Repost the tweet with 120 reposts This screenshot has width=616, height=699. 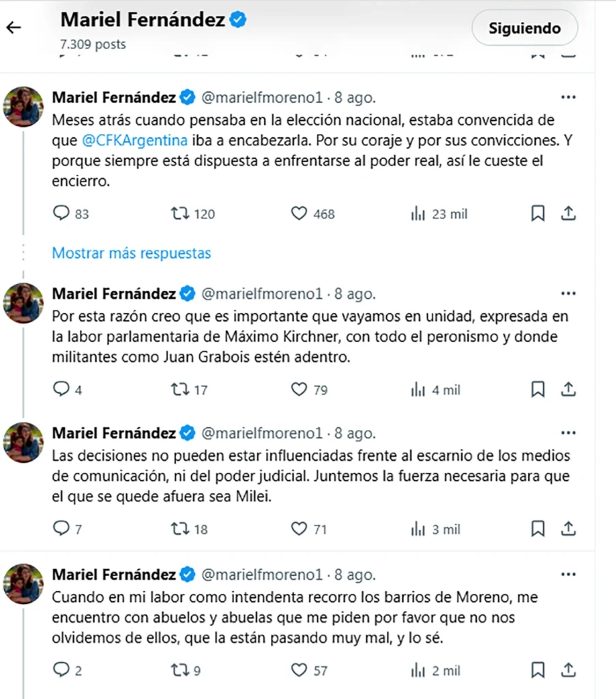click(179, 214)
